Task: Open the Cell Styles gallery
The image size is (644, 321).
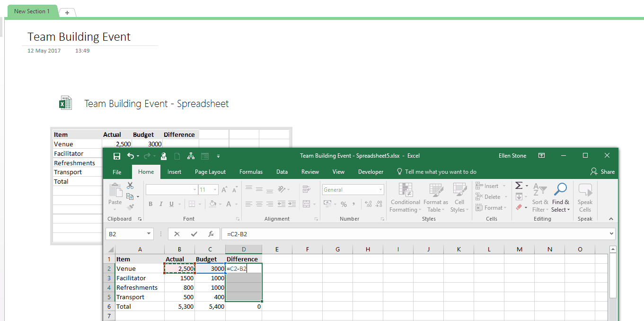Action: [459, 197]
